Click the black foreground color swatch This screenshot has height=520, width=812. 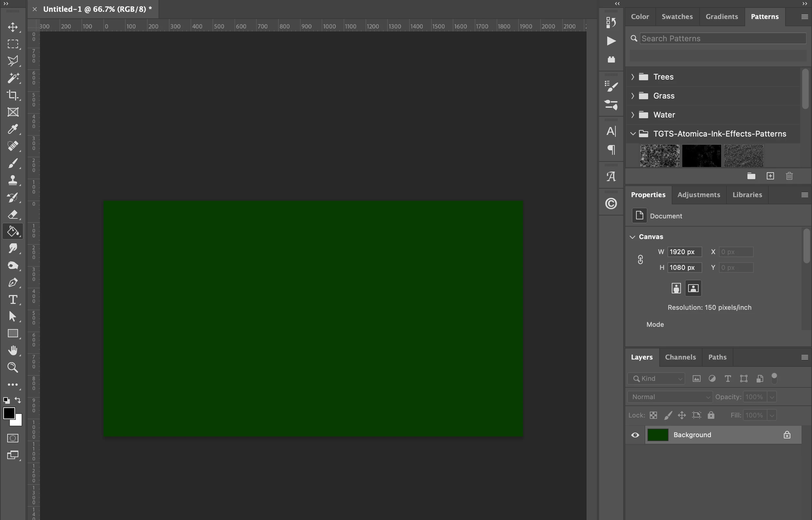[9, 413]
